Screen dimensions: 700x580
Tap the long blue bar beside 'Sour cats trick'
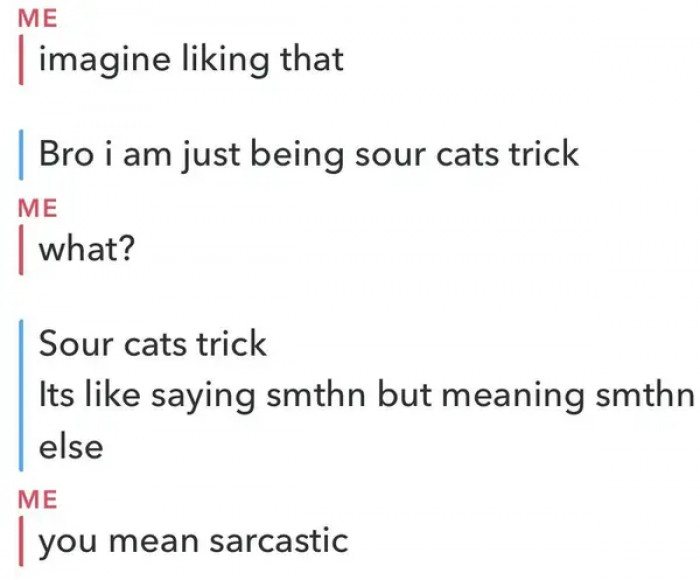point(21,395)
